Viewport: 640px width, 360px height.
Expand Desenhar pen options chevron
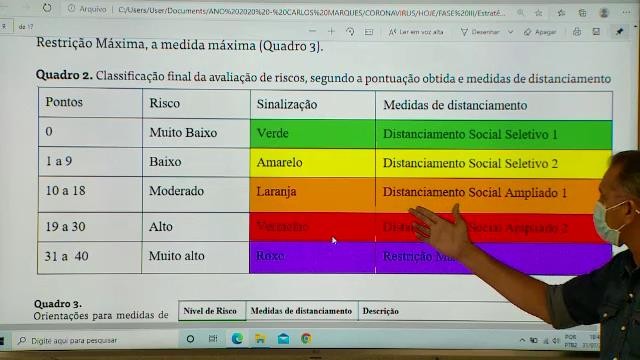[x=510, y=32]
